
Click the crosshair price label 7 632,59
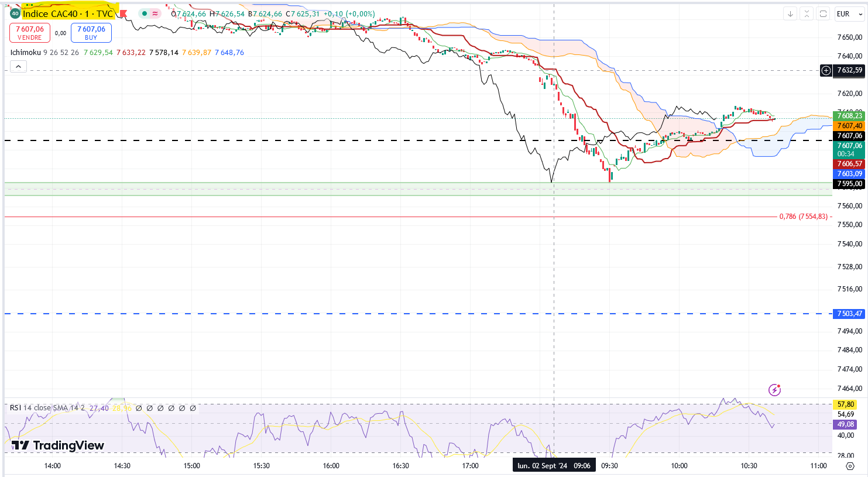tap(849, 70)
